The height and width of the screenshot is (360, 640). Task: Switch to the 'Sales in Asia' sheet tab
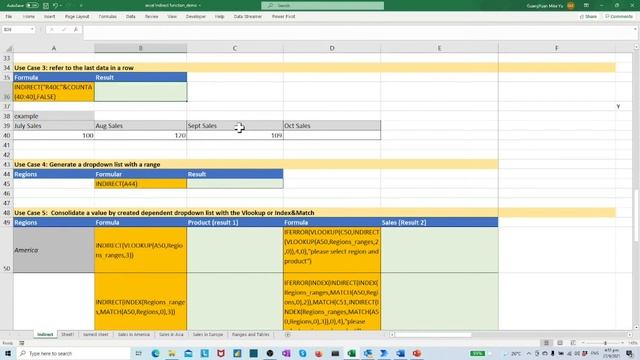pyautogui.click(x=171, y=335)
